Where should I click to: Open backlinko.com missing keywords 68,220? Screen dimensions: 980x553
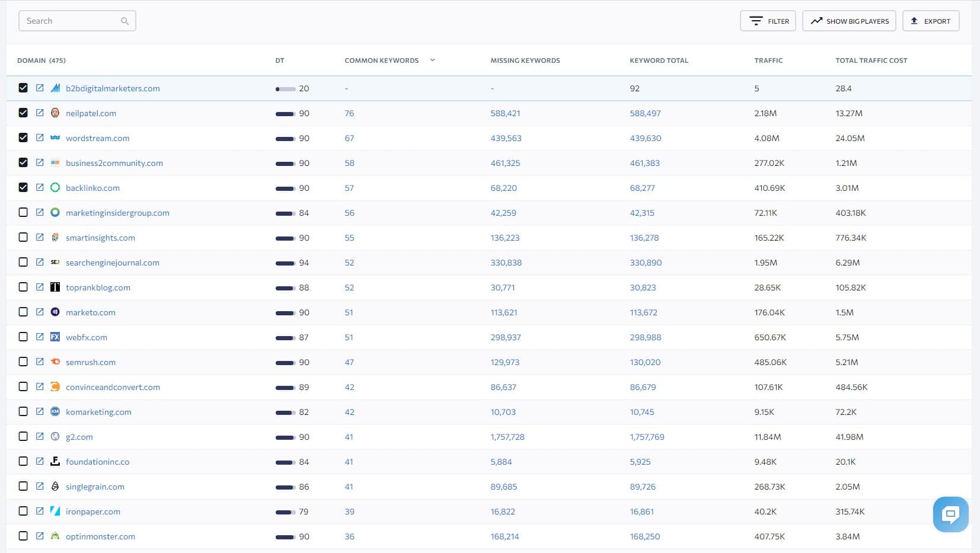click(x=504, y=188)
